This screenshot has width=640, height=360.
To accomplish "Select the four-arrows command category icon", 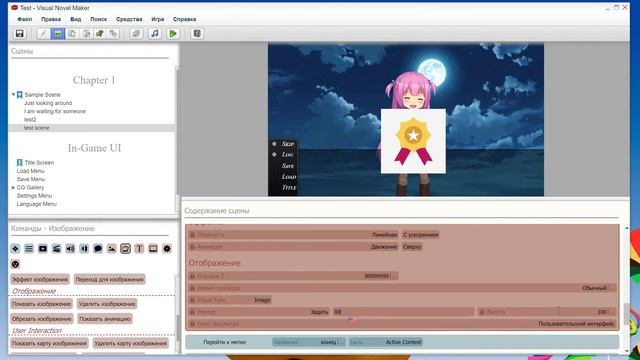I will (x=16, y=249).
